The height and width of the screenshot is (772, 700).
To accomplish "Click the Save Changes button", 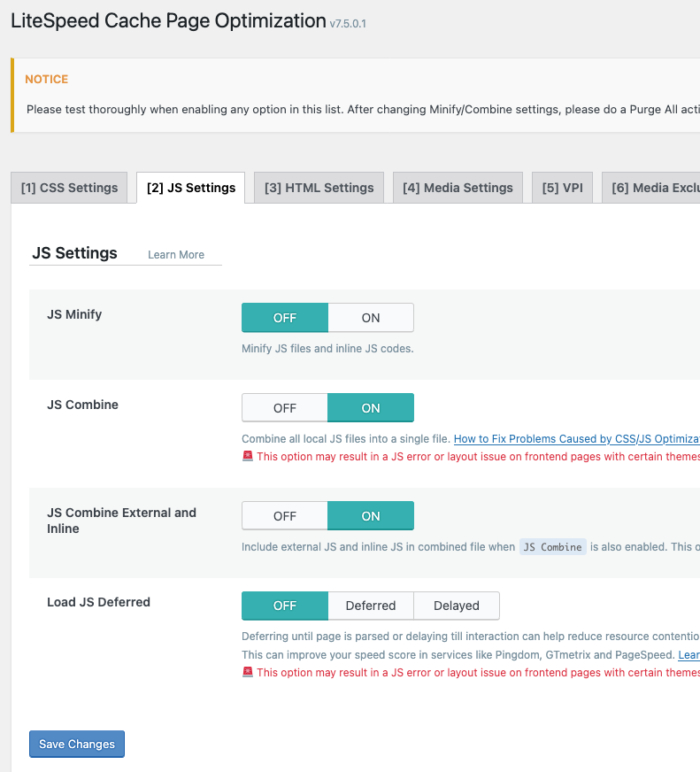I will coord(77,745).
